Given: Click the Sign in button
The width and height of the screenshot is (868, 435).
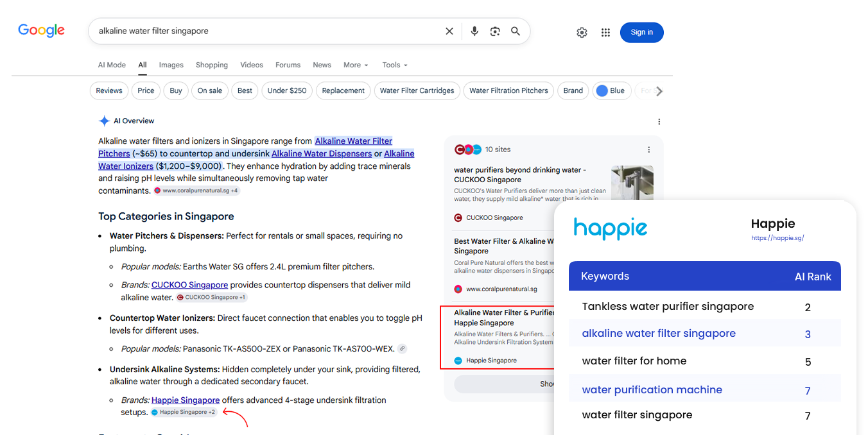Looking at the screenshot, I should (x=641, y=32).
